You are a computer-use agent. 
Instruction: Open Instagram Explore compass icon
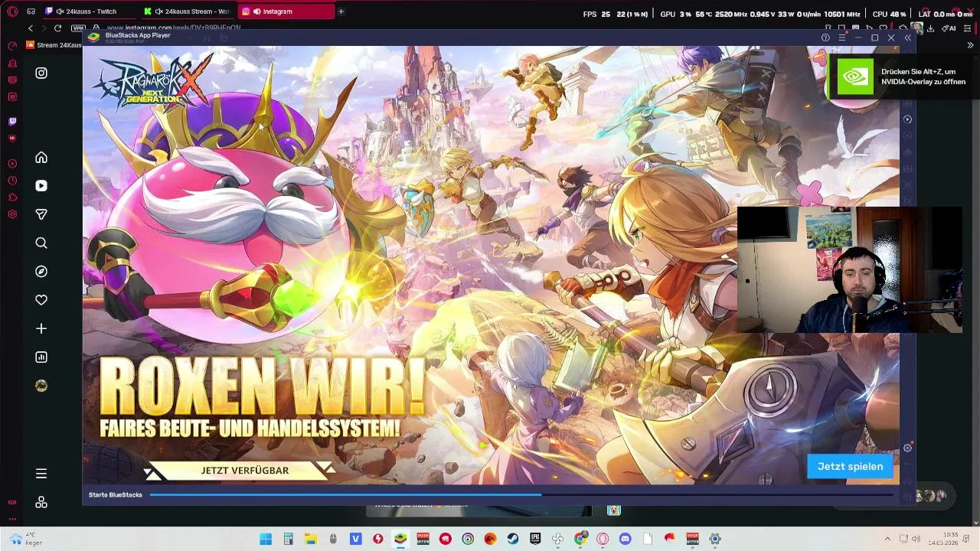click(x=41, y=272)
